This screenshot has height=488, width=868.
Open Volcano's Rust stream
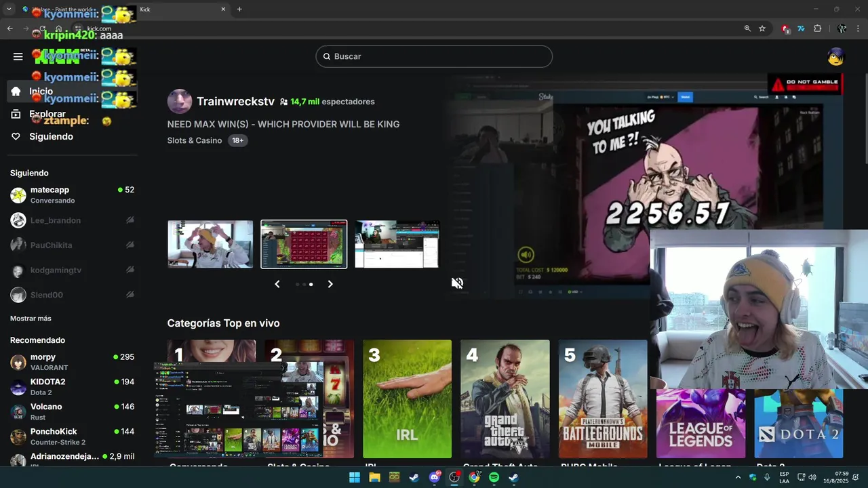(x=71, y=411)
